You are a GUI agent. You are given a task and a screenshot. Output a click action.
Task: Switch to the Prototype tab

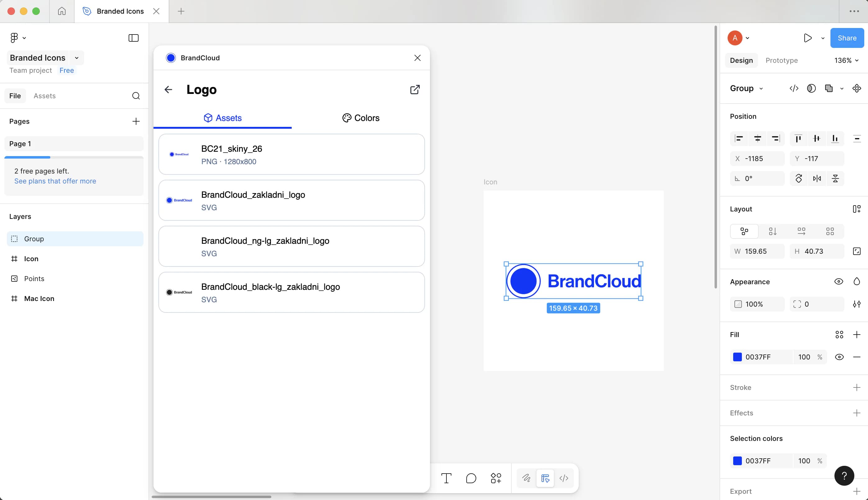(781, 60)
